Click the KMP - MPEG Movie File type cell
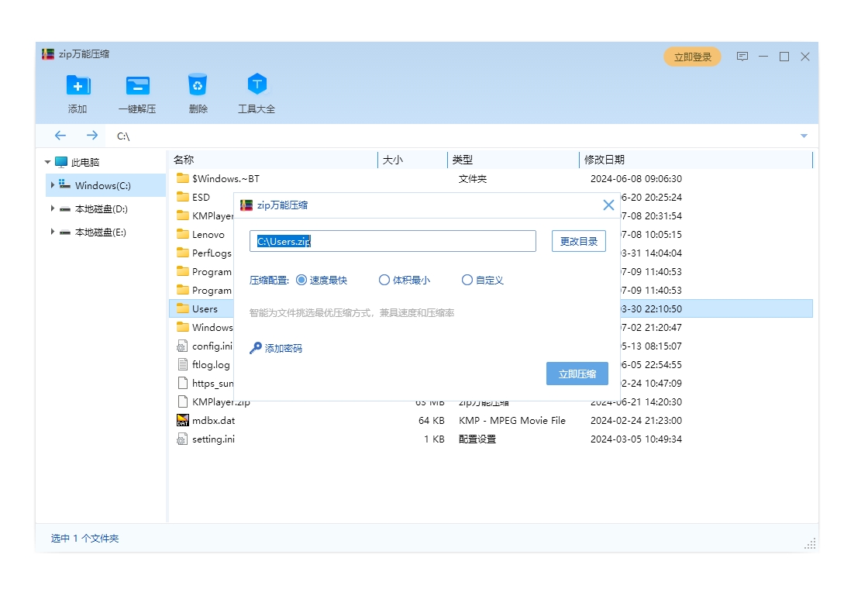 tap(512, 421)
